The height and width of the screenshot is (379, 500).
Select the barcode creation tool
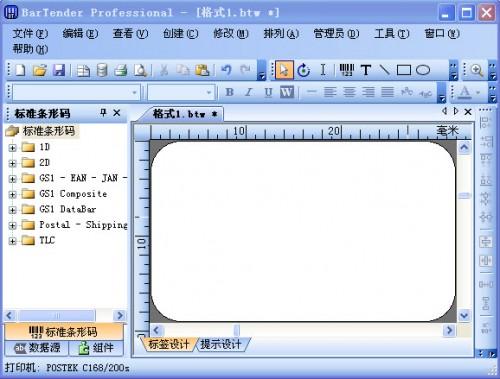[347, 70]
